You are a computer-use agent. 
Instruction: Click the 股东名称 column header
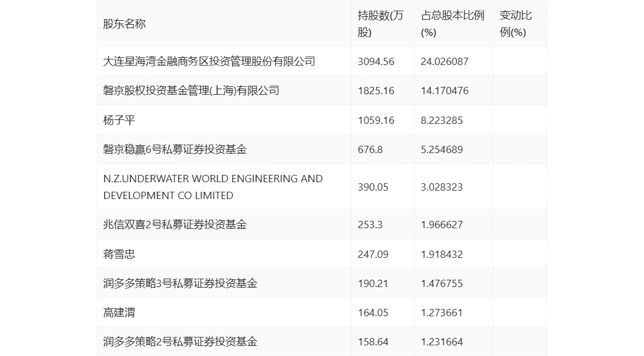(x=125, y=24)
